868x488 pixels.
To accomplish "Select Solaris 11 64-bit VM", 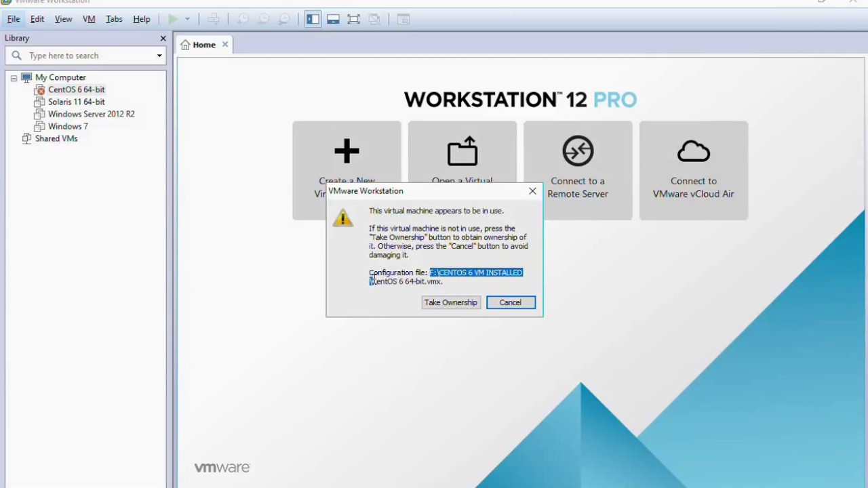I will coord(76,102).
